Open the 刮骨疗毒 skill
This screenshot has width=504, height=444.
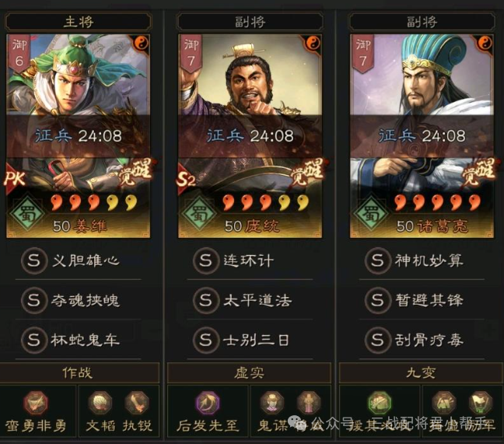(x=415, y=340)
